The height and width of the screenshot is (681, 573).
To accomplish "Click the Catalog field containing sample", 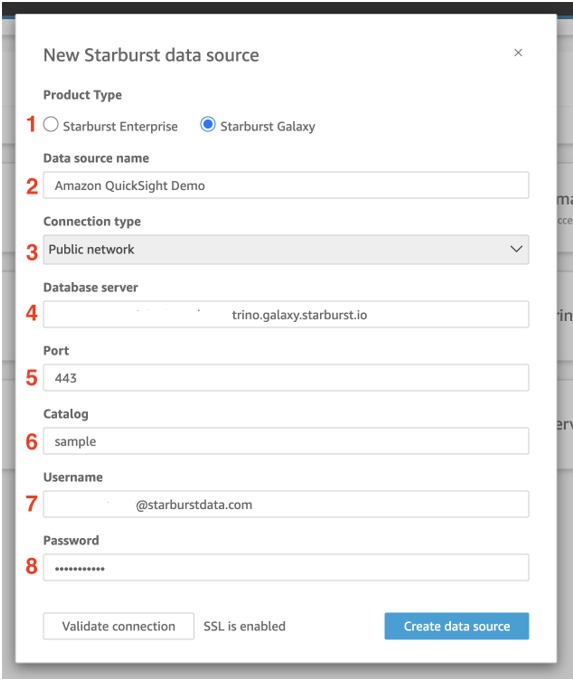I will (286, 441).
